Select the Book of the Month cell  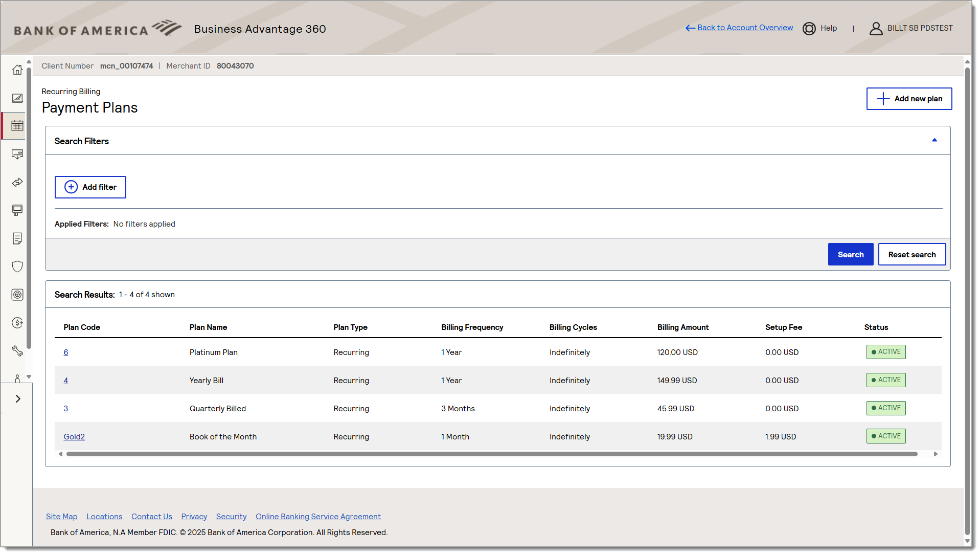pos(223,437)
